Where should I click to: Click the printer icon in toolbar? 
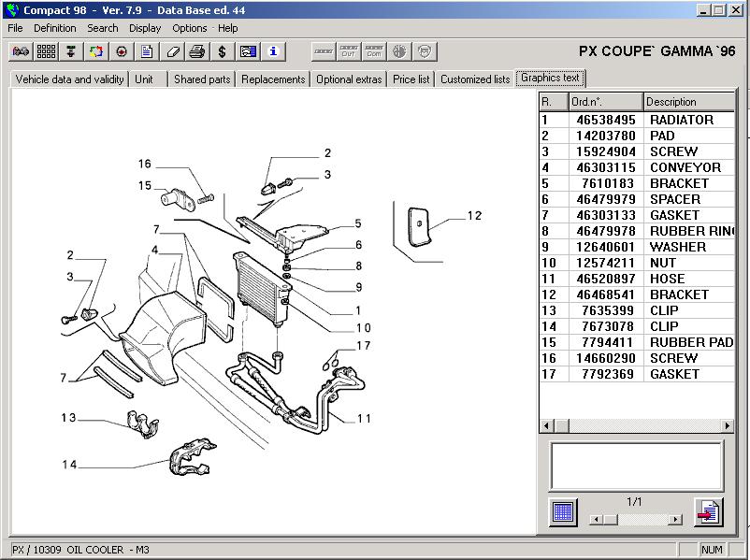197,51
